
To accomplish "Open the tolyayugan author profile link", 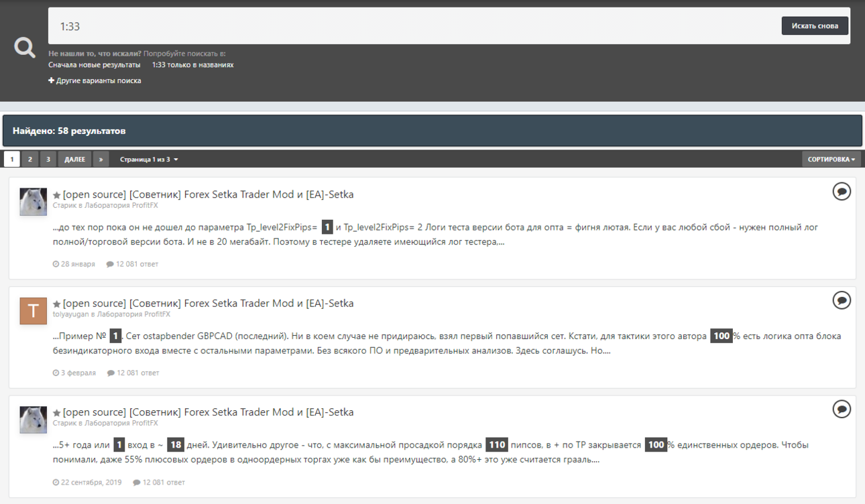I will tap(71, 314).
